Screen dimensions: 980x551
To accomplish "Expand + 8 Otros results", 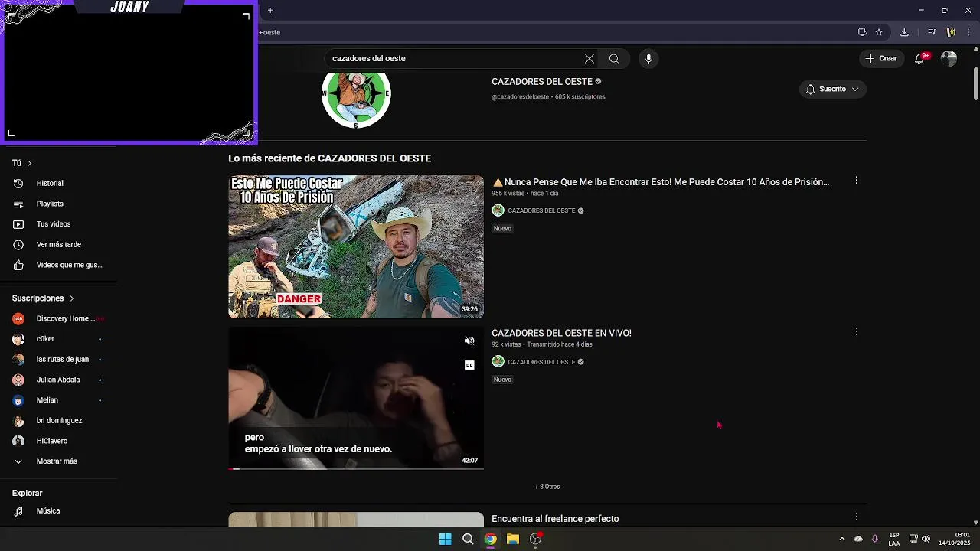I will pyautogui.click(x=547, y=487).
